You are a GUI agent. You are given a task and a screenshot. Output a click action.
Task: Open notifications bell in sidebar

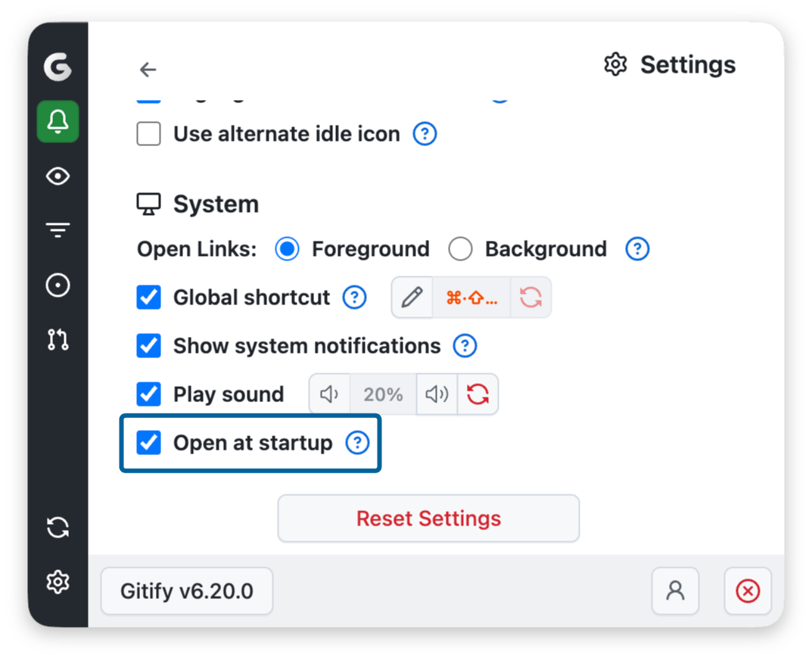coord(58,121)
